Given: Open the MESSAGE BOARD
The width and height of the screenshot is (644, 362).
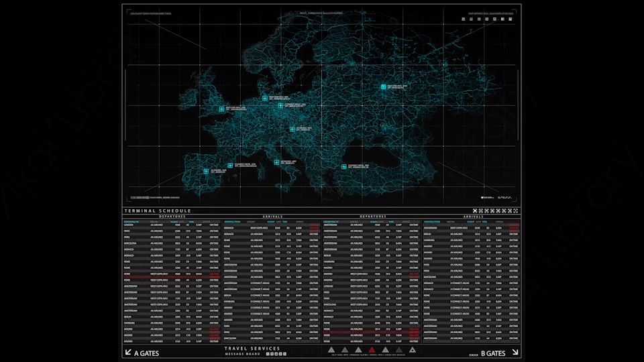Looking at the screenshot, I should click(243, 354).
